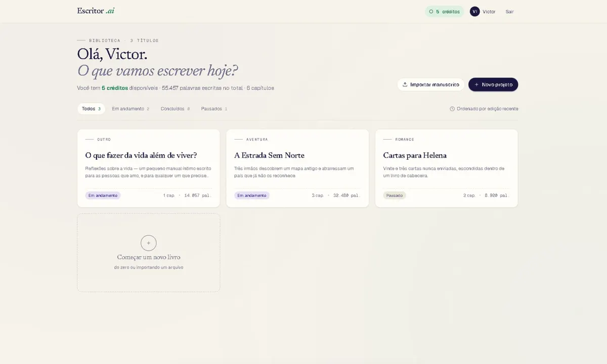This screenshot has height=364, width=607.
Task: Click the clock icon beside sort label
Action: click(x=452, y=109)
